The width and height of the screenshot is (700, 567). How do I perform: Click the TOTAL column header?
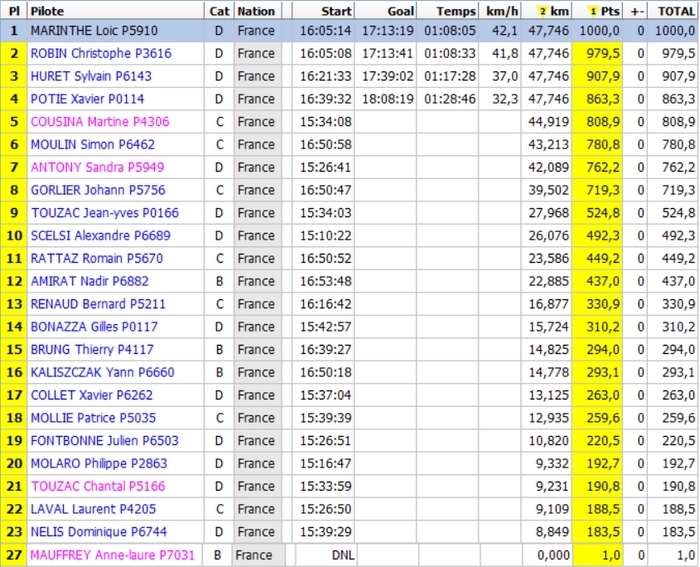675,10
